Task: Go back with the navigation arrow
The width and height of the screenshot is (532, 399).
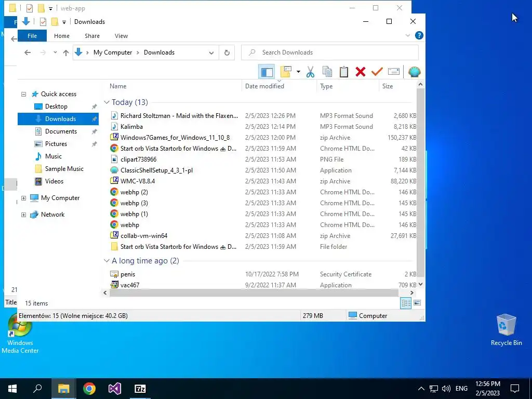Action: click(x=28, y=52)
